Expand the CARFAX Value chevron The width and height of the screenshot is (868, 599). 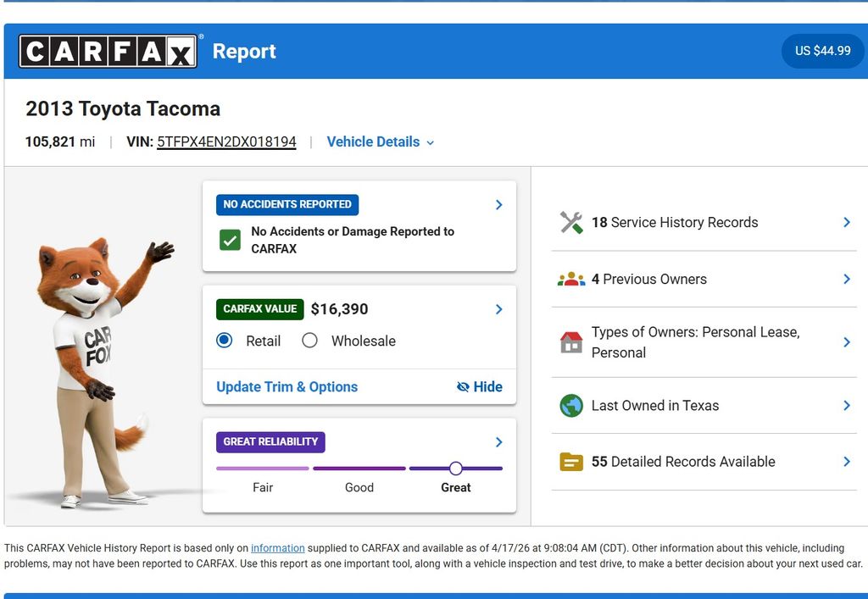point(498,309)
